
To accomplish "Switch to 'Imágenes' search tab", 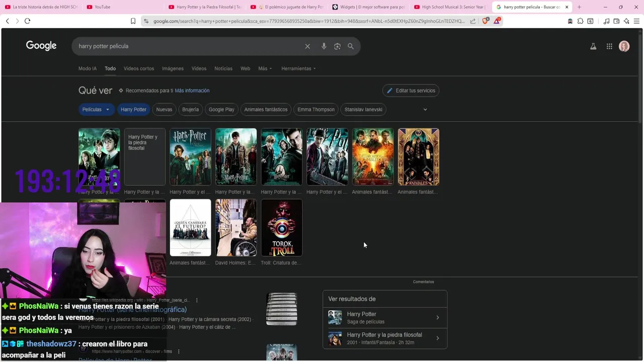I will [x=173, y=68].
